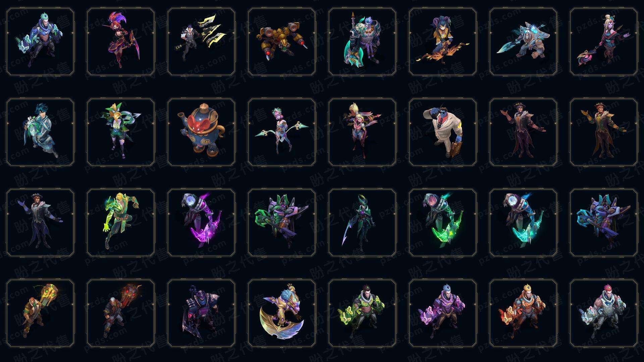Screen dimensions: 644x362
Task: Click the red-feathered archer skin thumbnail
Action: [x=121, y=42]
